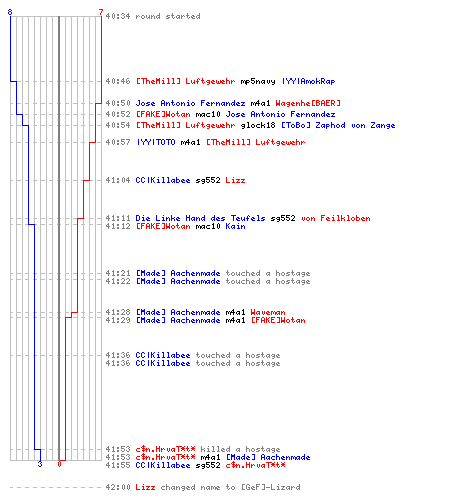Select [Made] Aachenmade at 41:21

[178, 273]
